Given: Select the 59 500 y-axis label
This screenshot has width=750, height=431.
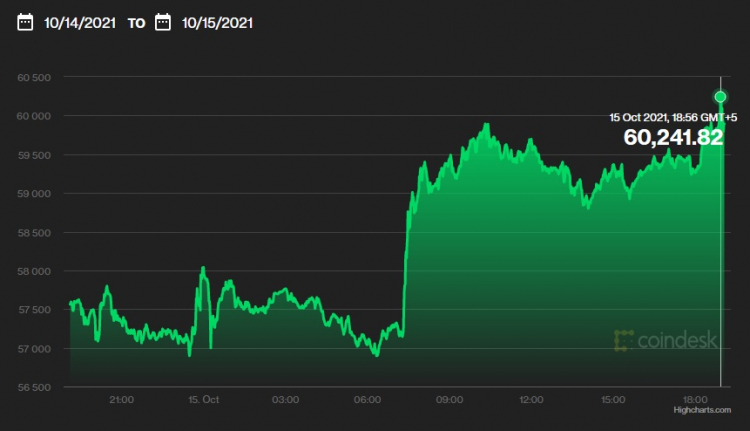Looking at the screenshot, I should 35,155.
